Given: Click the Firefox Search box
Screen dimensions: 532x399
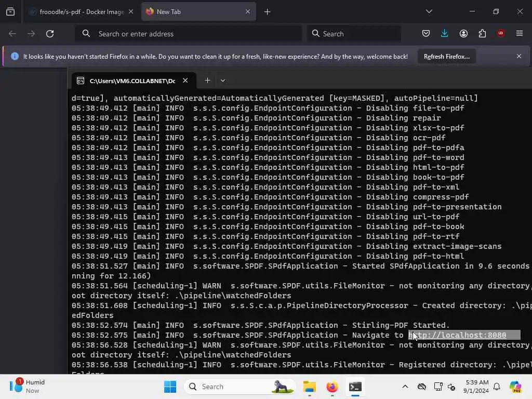Looking at the screenshot, I should click(x=354, y=34).
